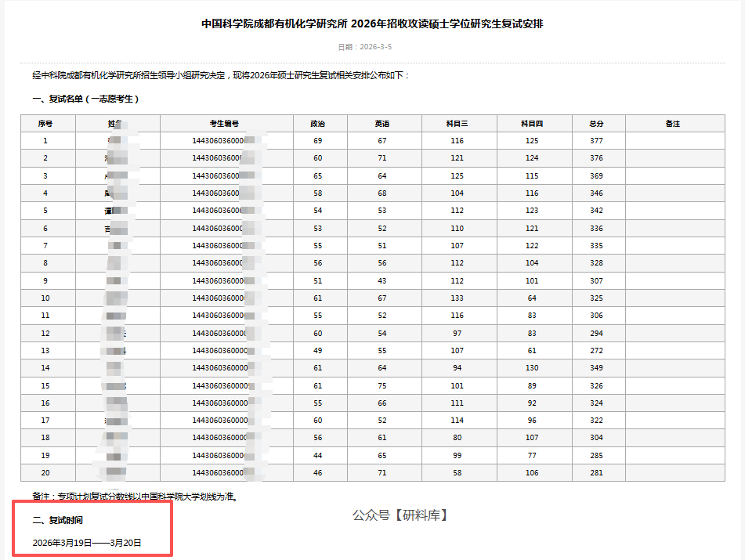
Task: Click the 总分 column header
Action: click(598, 123)
